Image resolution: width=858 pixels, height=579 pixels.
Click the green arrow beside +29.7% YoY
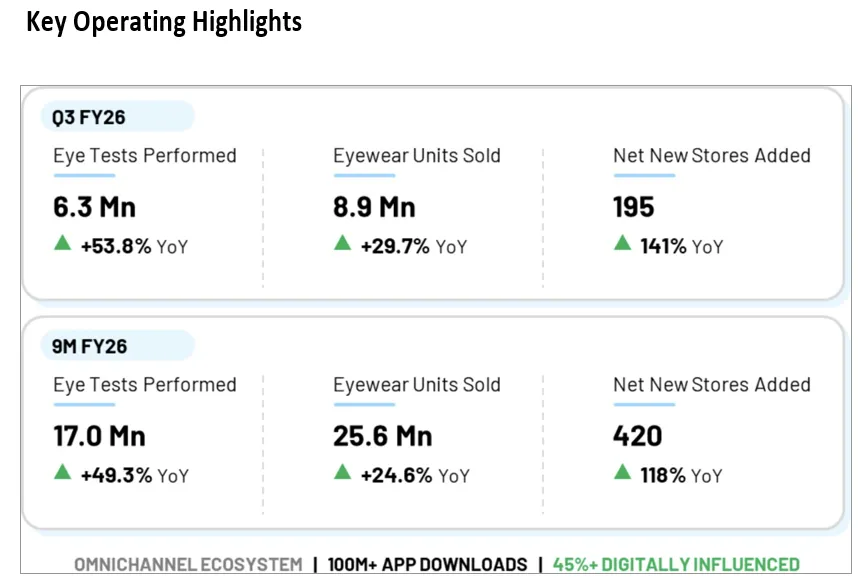[x=343, y=242]
